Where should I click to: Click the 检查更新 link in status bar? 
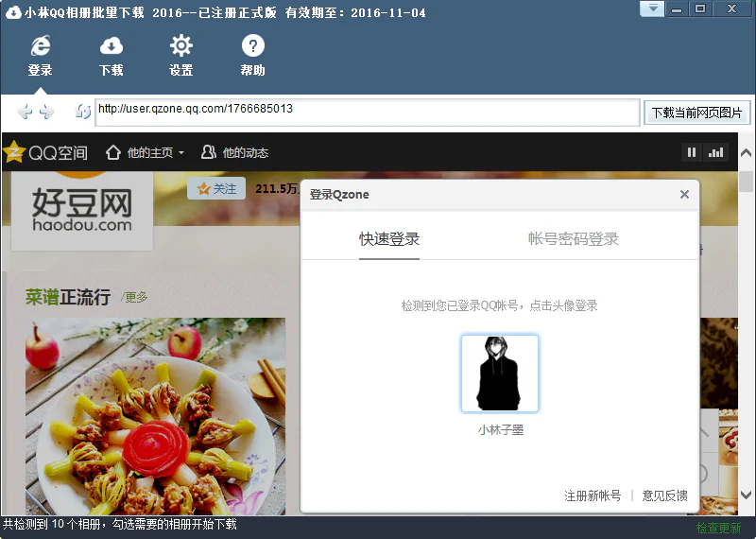coord(718,528)
